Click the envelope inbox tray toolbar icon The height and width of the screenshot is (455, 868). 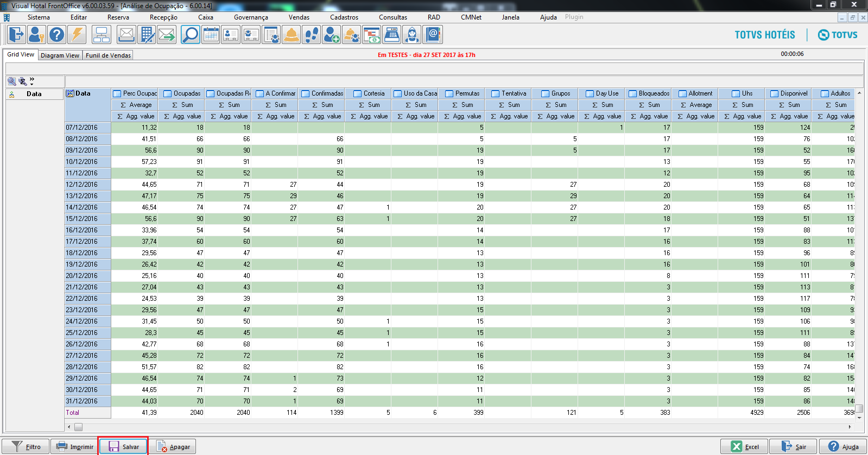[x=126, y=35]
